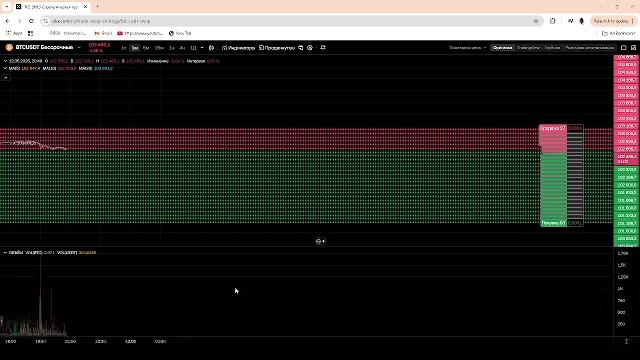
Task: Click the pane resize dropdown between charts
Action: click(x=320, y=241)
